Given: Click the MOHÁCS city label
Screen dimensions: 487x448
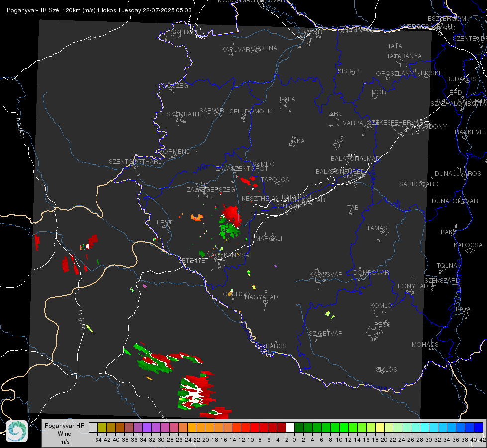Looking at the screenshot, I should click(x=425, y=345).
